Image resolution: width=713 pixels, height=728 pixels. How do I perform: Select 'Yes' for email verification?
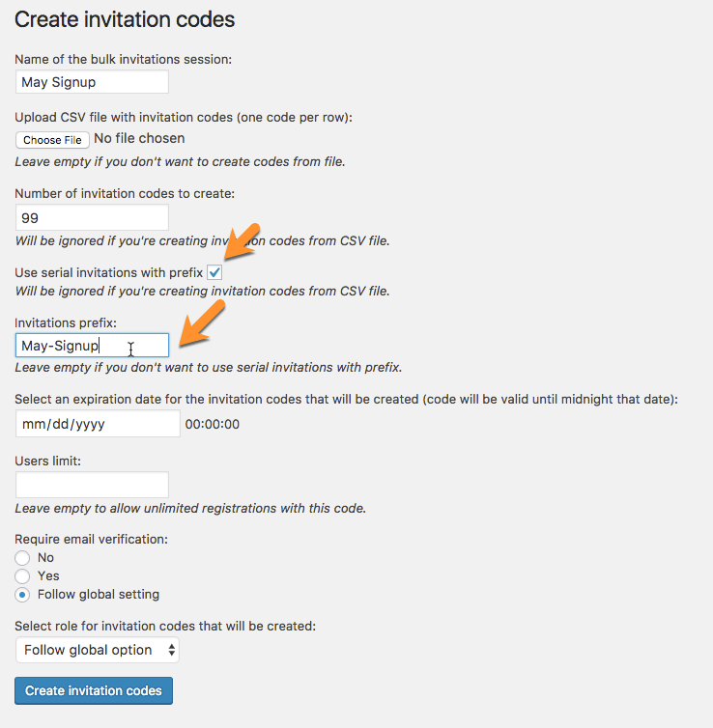(x=22, y=576)
